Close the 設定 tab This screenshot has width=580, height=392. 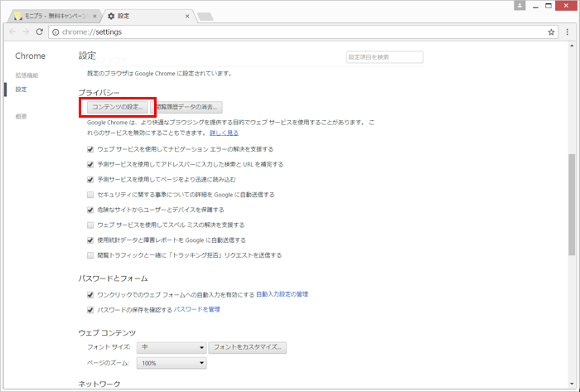(x=187, y=17)
